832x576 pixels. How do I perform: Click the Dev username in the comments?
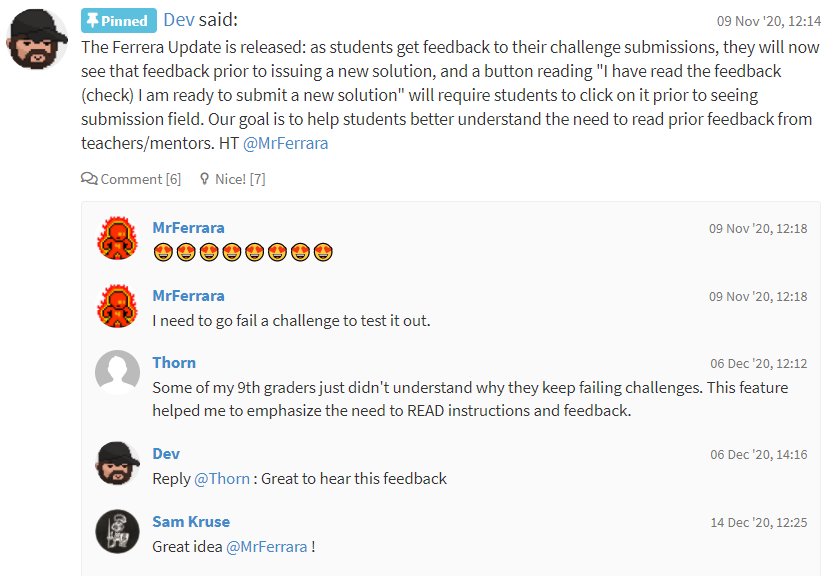(166, 453)
